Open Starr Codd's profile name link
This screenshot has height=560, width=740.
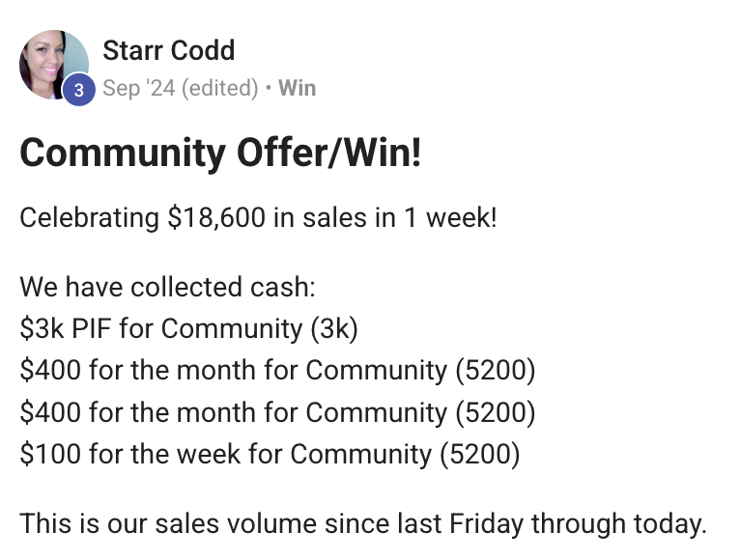(168, 50)
